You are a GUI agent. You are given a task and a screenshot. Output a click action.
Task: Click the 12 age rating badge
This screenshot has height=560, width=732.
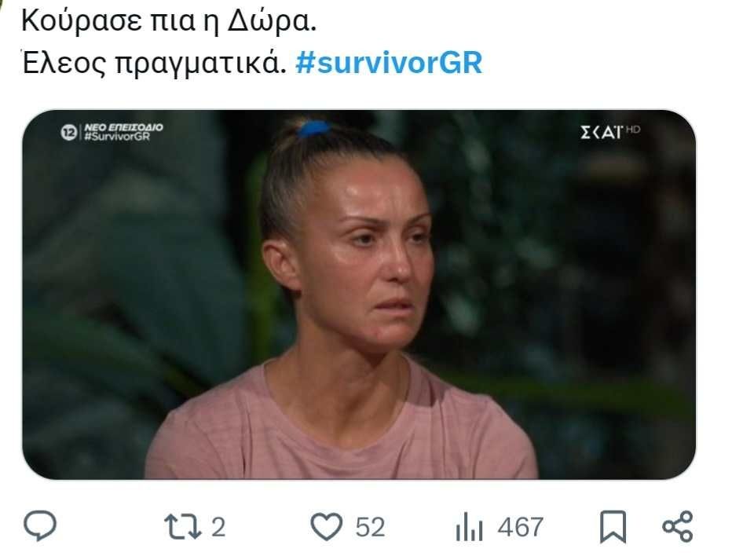(68, 133)
